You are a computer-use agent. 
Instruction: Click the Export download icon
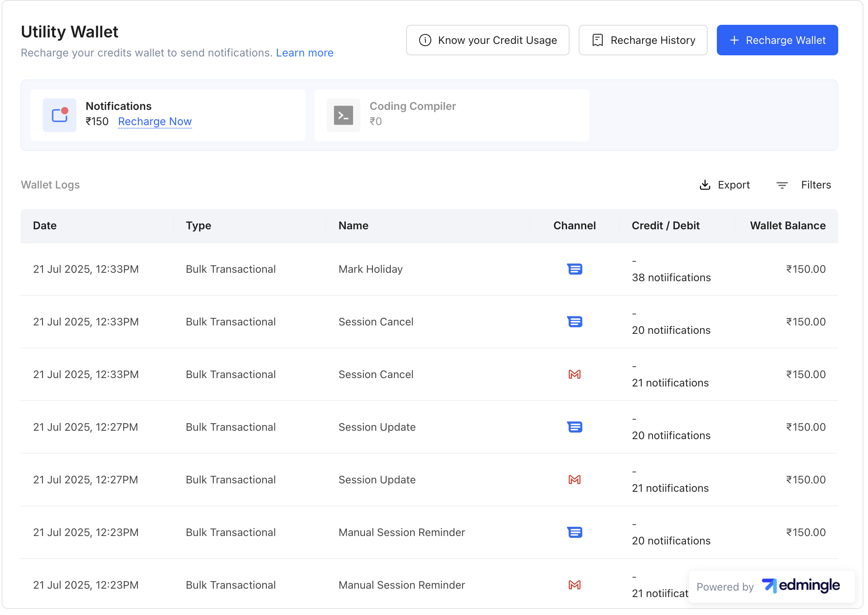pyautogui.click(x=705, y=185)
